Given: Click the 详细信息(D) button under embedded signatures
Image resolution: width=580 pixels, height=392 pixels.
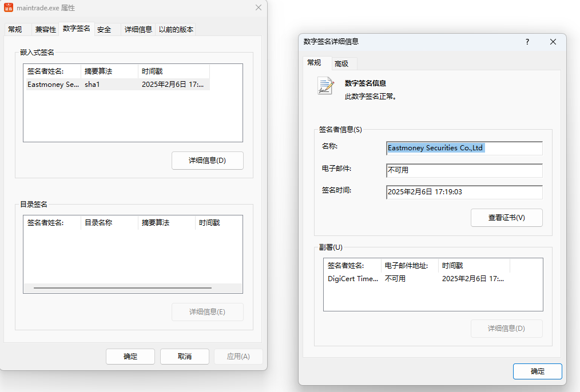Looking at the screenshot, I should tap(208, 161).
